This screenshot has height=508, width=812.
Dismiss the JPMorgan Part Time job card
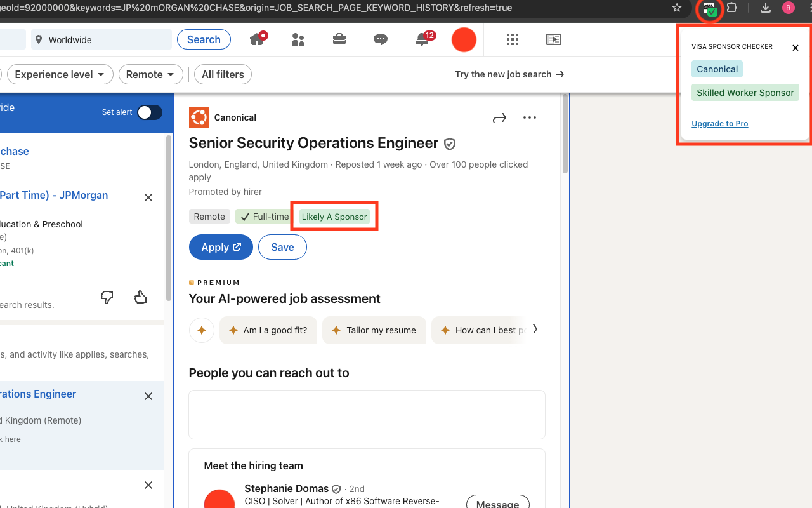pos(148,197)
